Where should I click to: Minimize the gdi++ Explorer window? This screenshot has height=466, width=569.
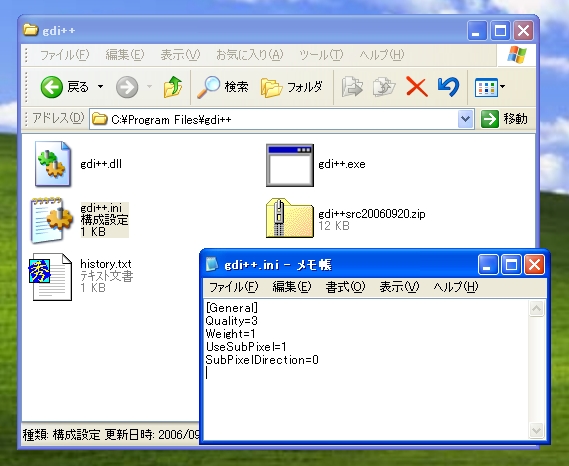(x=477, y=30)
